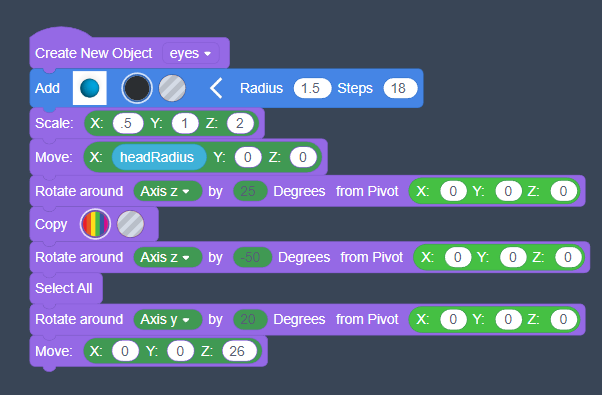Collapse Add block options with left chevron
Image resolution: width=602 pixels, height=395 pixels.
pos(216,88)
